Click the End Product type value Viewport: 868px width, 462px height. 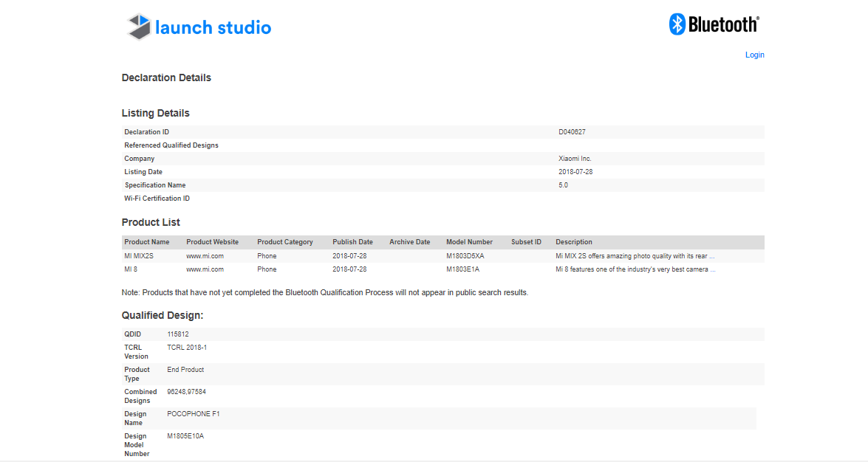pos(185,370)
